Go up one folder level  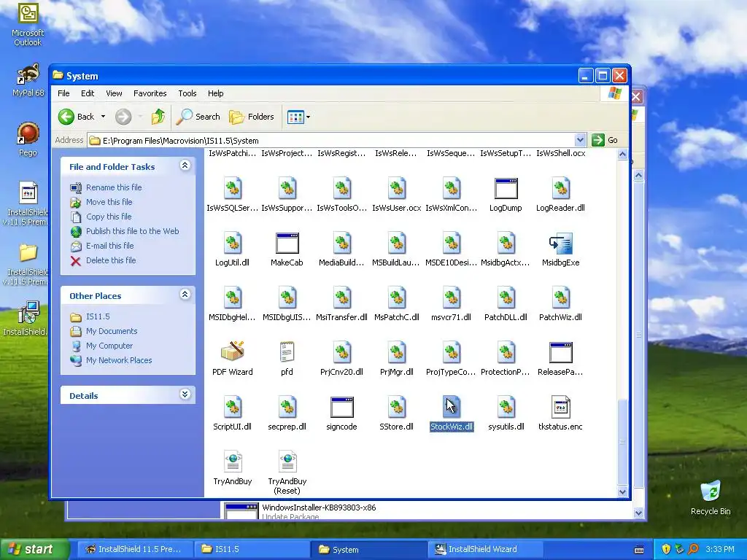tap(158, 117)
